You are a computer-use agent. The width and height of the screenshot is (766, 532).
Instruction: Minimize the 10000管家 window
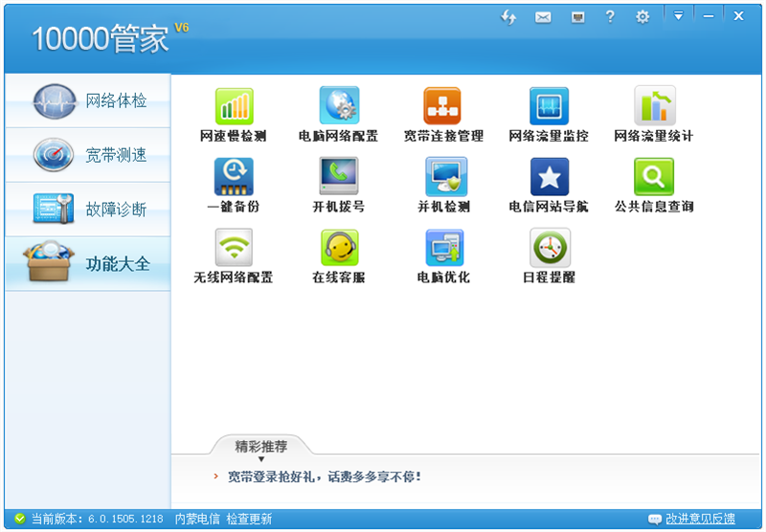(709, 16)
